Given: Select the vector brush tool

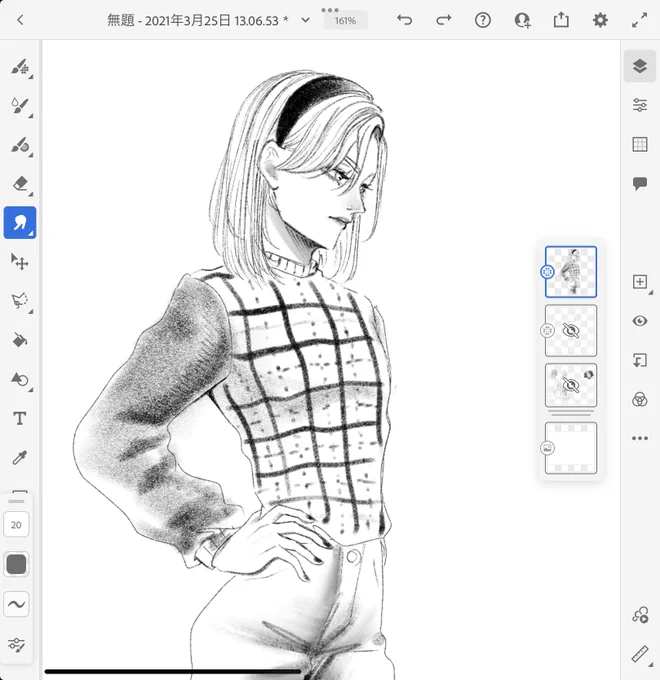Looking at the screenshot, I should coord(20,145).
